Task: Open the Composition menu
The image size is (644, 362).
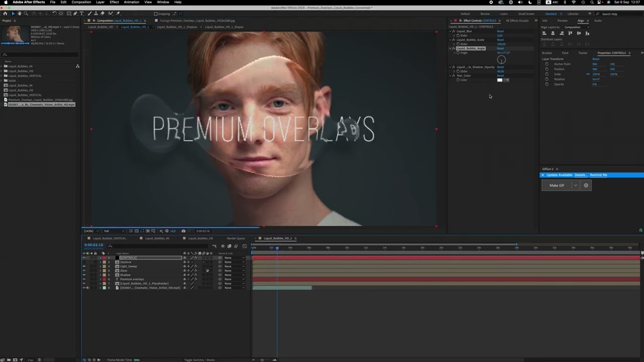Action: [81, 2]
